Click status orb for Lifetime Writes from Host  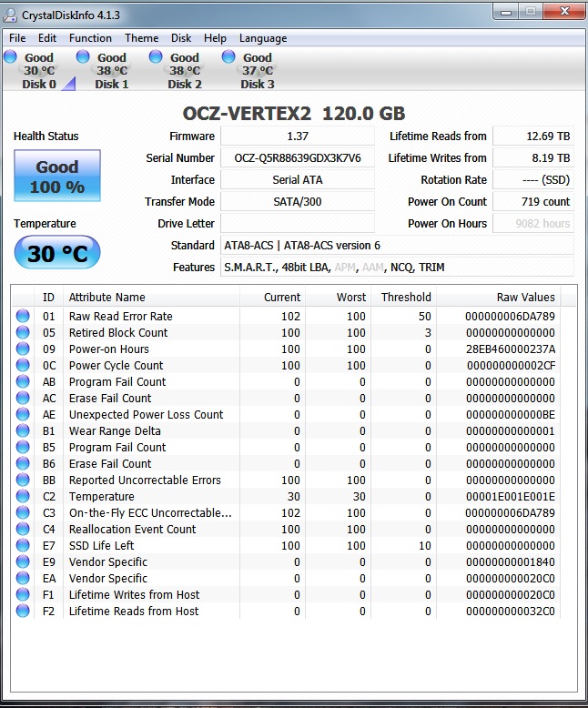coord(23,594)
